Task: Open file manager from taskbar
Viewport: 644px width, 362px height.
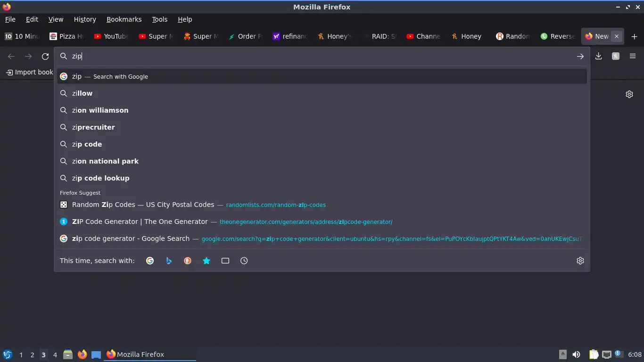Action: (68, 354)
